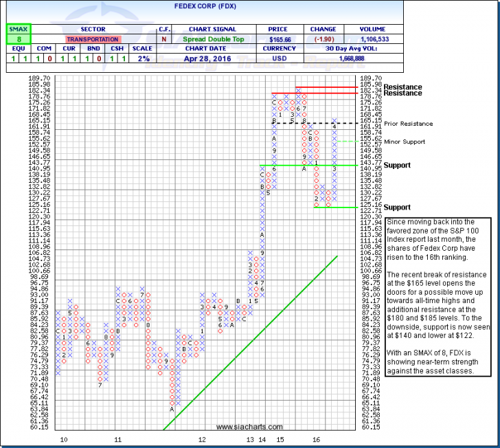
Task: Click the SMAX score value 8
Action: pyautogui.click(x=15, y=40)
